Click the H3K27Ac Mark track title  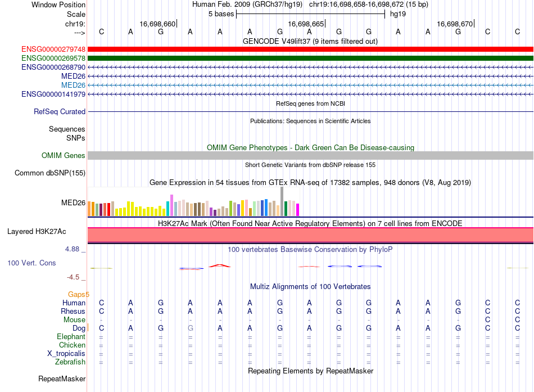(x=310, y=224)
